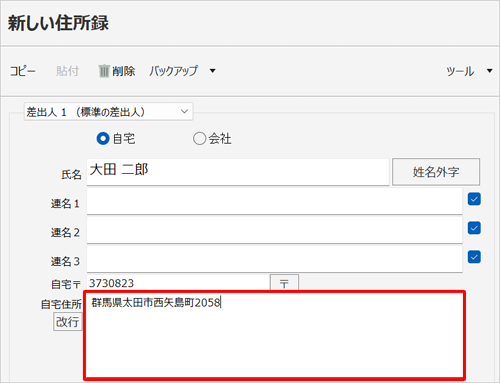Screen dimensions: 500x383
Task: Toggle the 連名 3 checkbox
Action: pos(474,257)
